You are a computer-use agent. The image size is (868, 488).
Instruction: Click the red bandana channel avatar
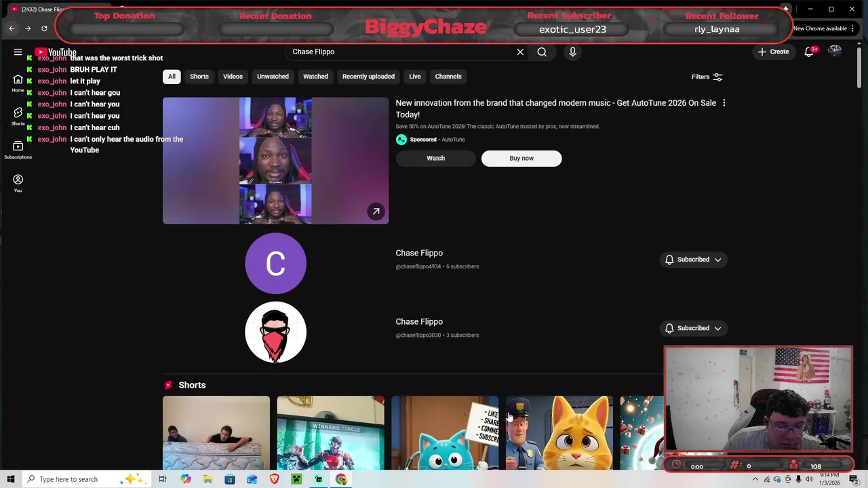coord(275,332)
